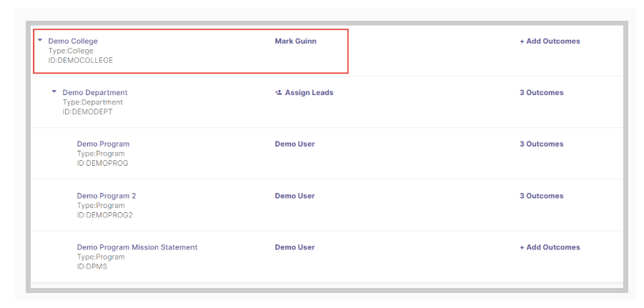Select Type:Program under Demo Program 2

coord(101,205)
